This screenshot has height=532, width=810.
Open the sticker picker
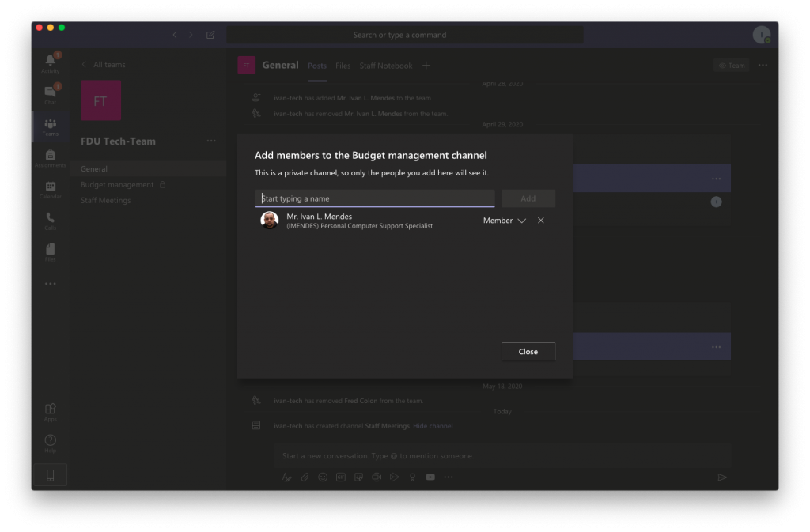[358, 477]
